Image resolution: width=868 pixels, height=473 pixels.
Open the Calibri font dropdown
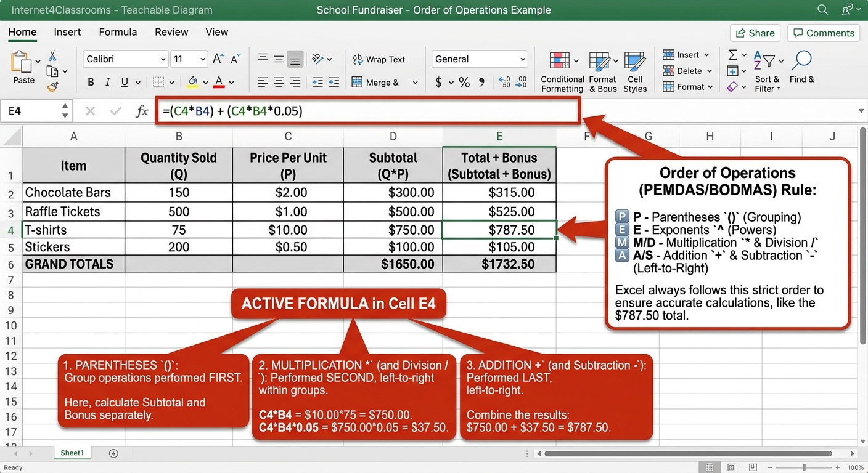click(x=126, y=59)
